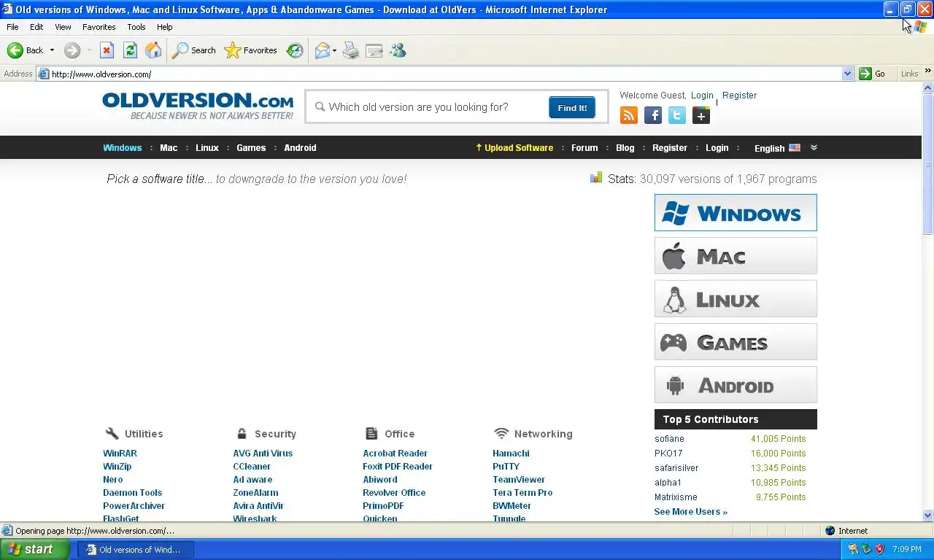Click the large Mac platform button
The height and width of the screenshot is (560, 934).
pyautogui.click(x=736, y=256)
